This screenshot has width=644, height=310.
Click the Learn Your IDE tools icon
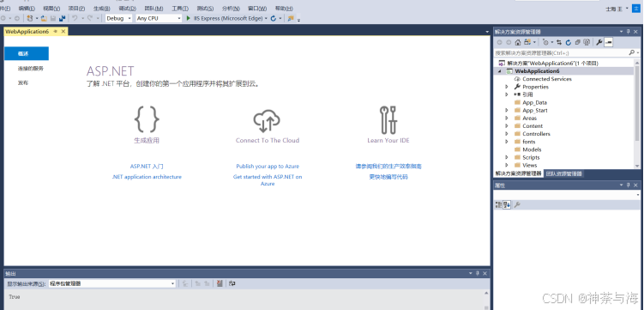coord(388,119)
